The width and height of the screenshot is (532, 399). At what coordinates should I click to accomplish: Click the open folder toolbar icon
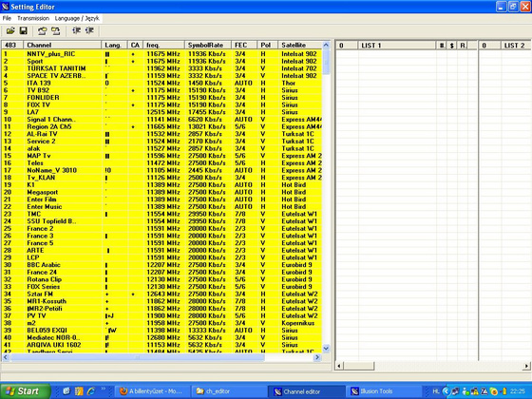click(x=10, y=30)
